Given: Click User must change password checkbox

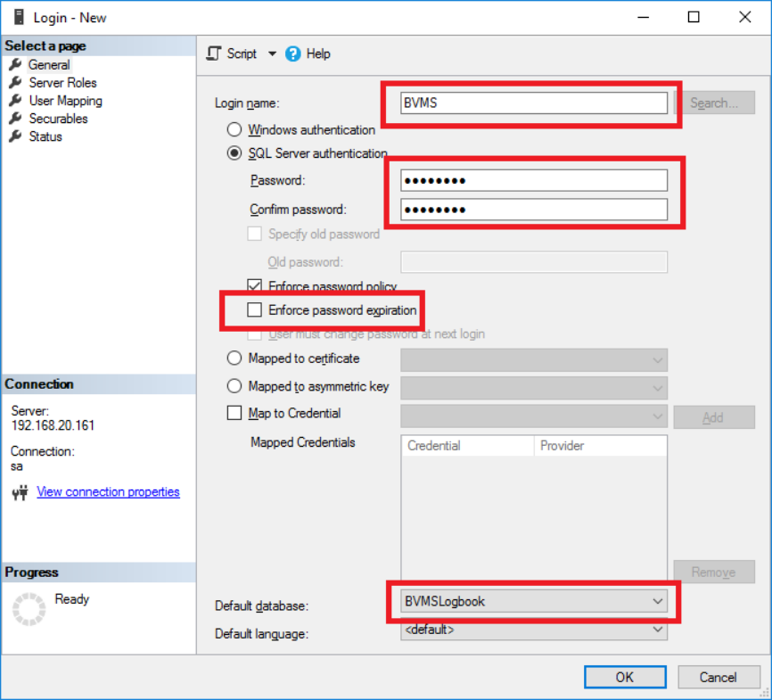Looking at the screenshot, I should (255, 335).
